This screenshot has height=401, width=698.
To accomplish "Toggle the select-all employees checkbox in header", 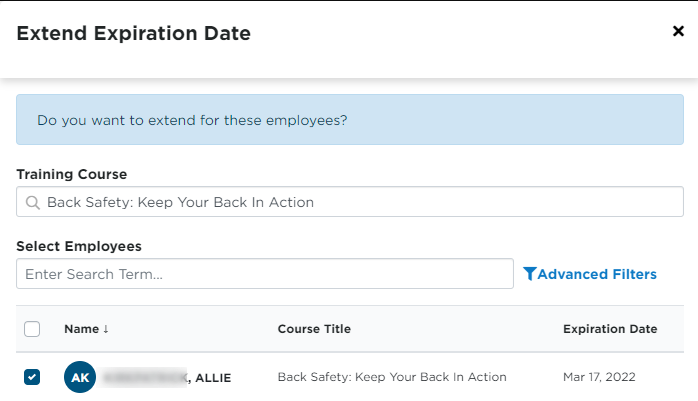I will [32, 329].
